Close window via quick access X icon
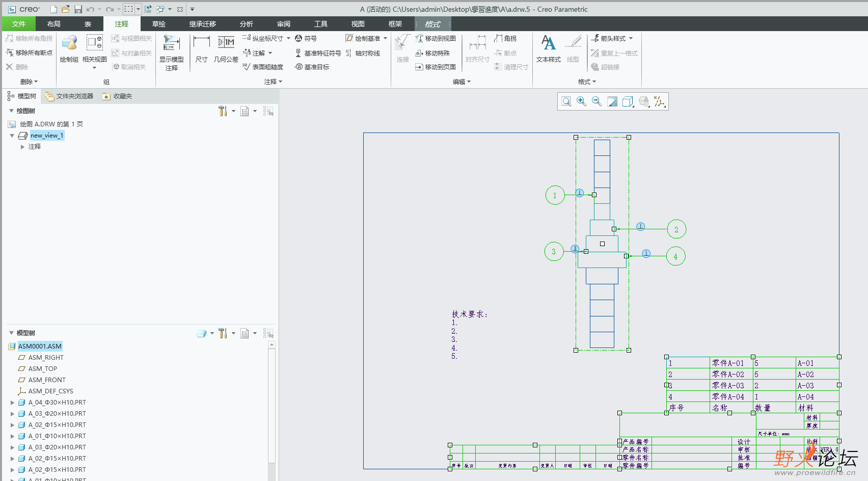Screen dimensions: 868x481 (180, 9)
